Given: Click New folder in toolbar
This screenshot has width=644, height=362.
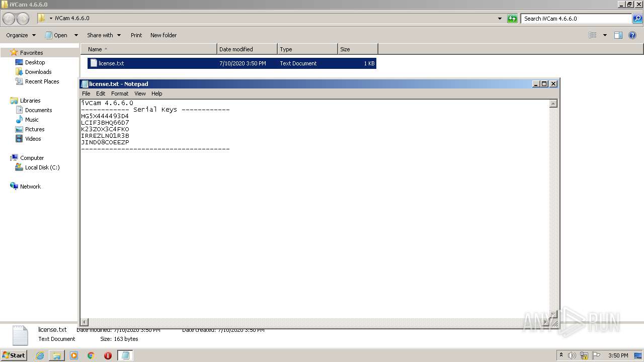Looking at the screenshot, I should click(164, 35).
